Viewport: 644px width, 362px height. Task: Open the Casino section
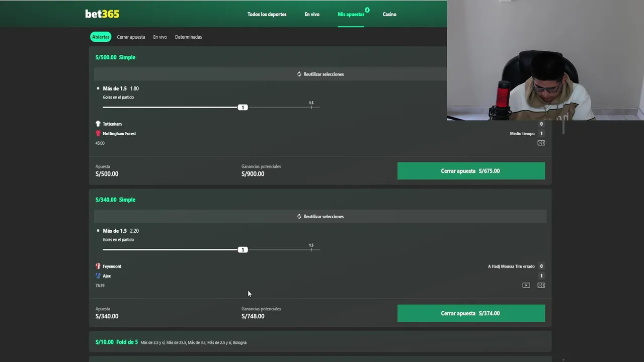pos(389,14)
